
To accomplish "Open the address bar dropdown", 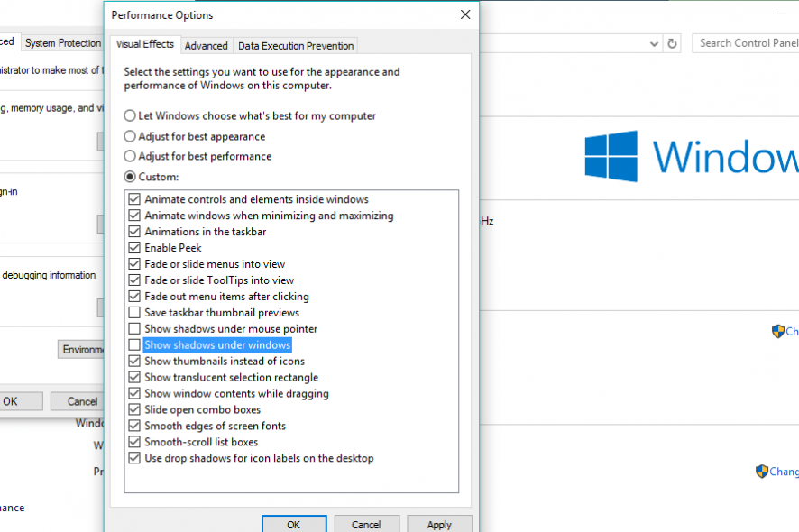I will pos(653,42).
